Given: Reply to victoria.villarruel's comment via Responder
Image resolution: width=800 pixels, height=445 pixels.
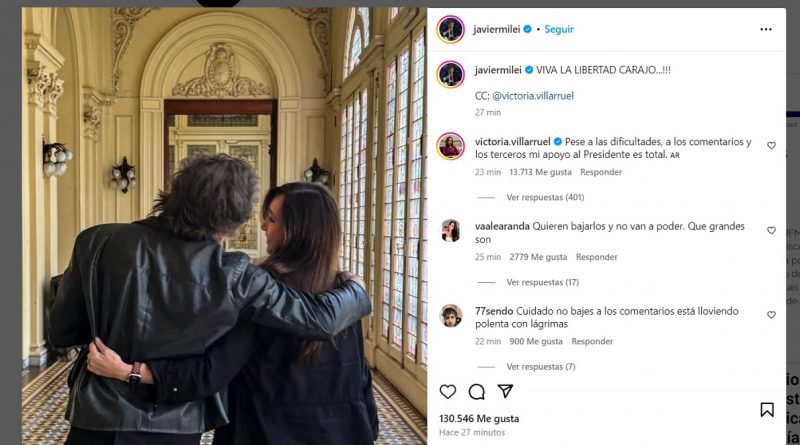Looking at the screenshot, I should pyautogui.click(x=601, y=172).
